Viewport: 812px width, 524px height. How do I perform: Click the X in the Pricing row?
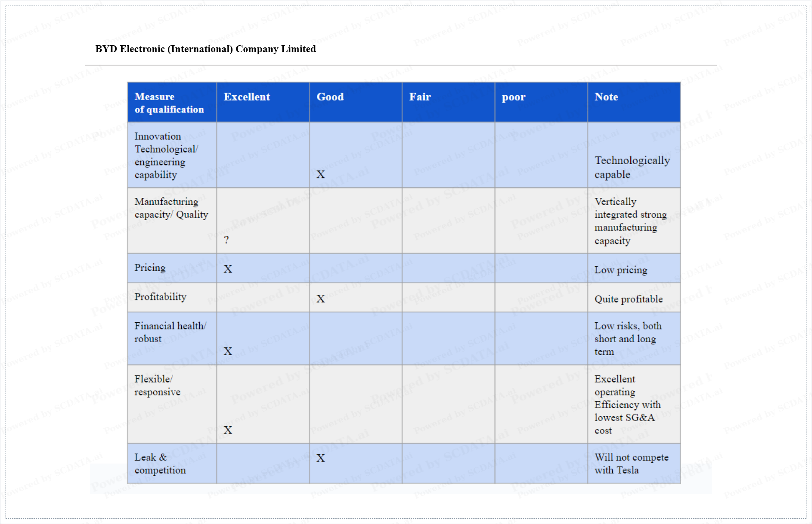click(228, 269)
